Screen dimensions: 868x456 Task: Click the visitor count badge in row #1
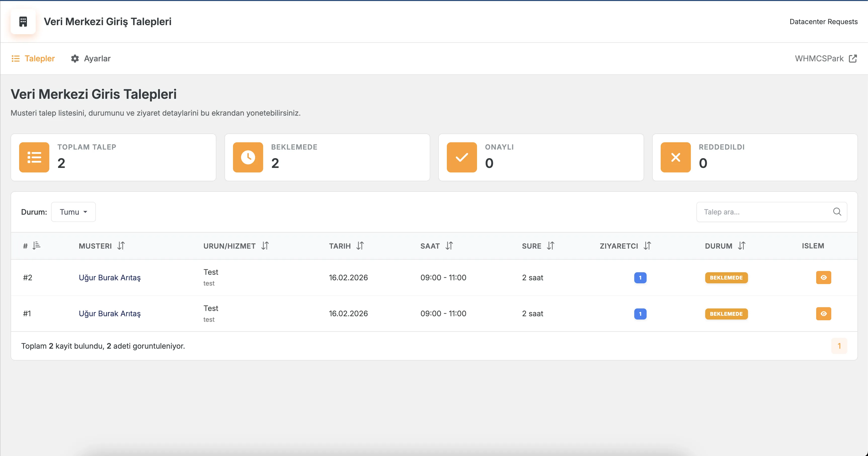tap(640, 313)
